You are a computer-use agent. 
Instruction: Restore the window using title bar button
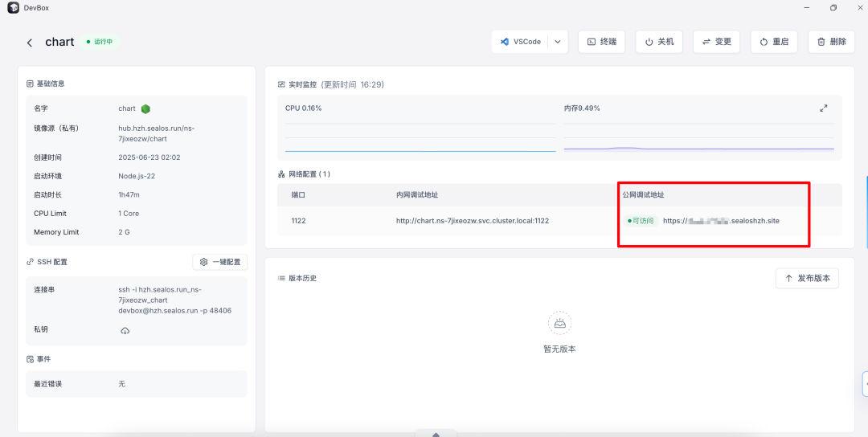833,8
